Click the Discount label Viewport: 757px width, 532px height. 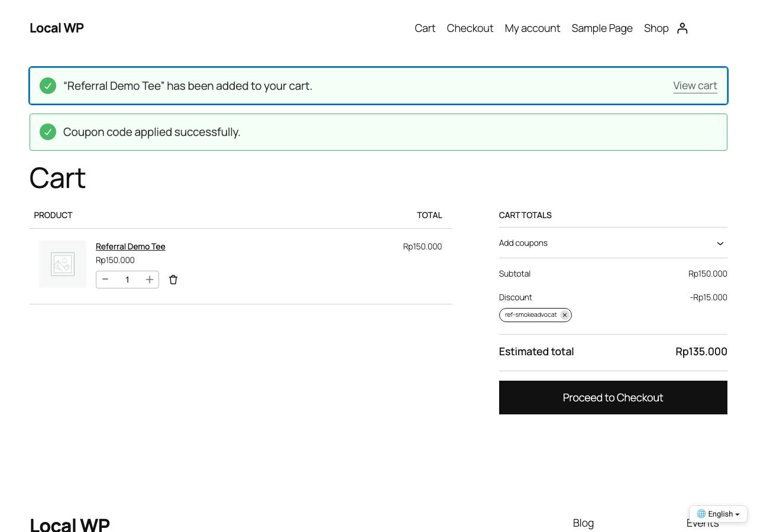coord(516,297)
